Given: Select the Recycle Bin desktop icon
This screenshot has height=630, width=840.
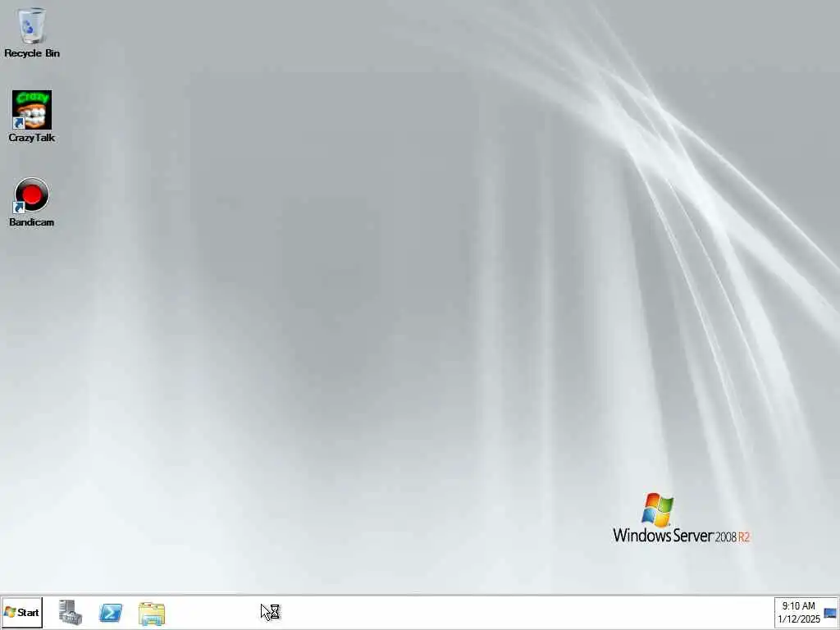Looking at the screenshot, I should 32,32.
